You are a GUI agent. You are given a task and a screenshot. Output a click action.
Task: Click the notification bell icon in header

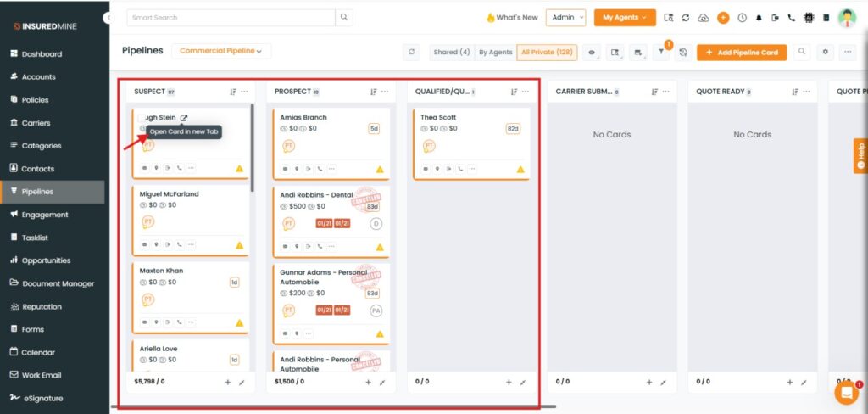[x=759, y=18]
